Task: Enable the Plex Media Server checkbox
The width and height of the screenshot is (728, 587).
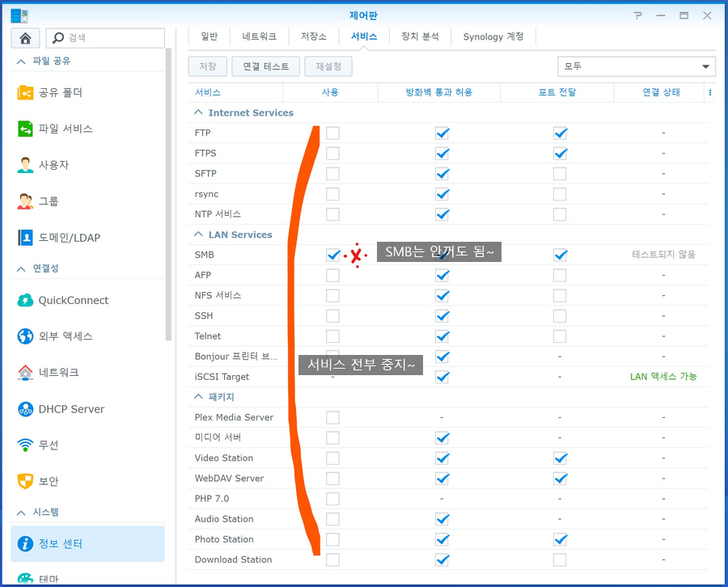Action: coord(332,417)
